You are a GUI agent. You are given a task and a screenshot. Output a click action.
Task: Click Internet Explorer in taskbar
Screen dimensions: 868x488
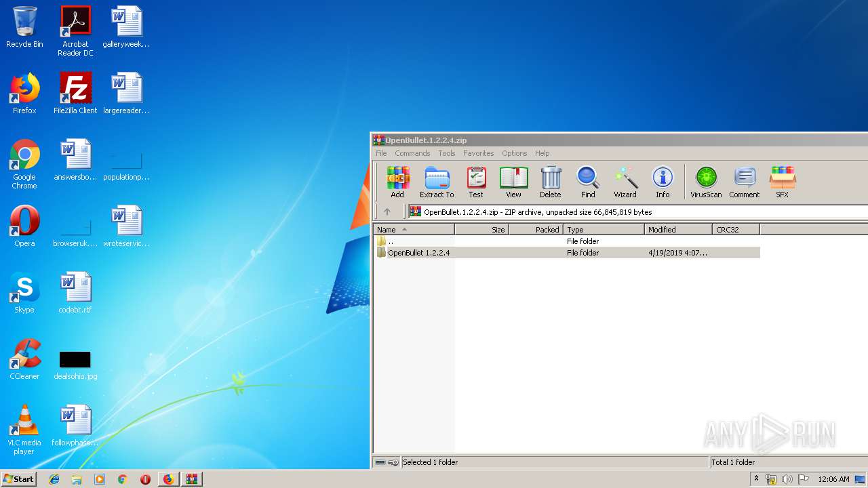pos(54,479)
